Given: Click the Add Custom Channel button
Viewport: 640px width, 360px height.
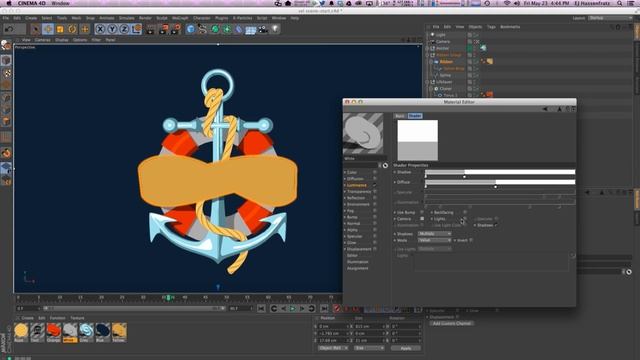Looking at the screenshot, I should 452,324.
